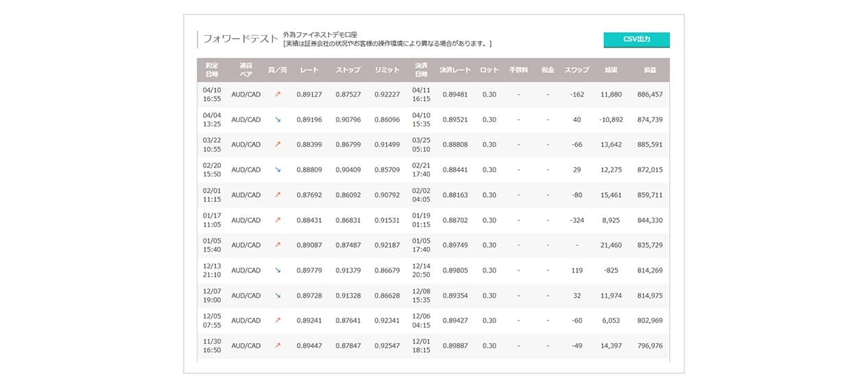Select settlement rate 0.89749
The image size is (868, 387).
[455, 245]
